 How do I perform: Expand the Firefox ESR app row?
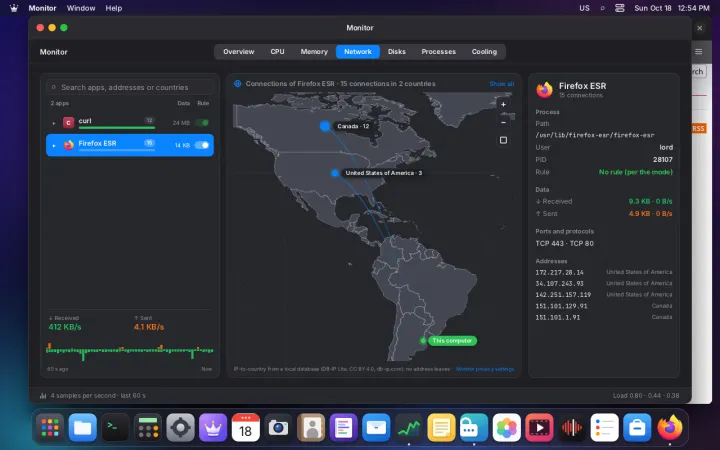(x=54, y=146)
